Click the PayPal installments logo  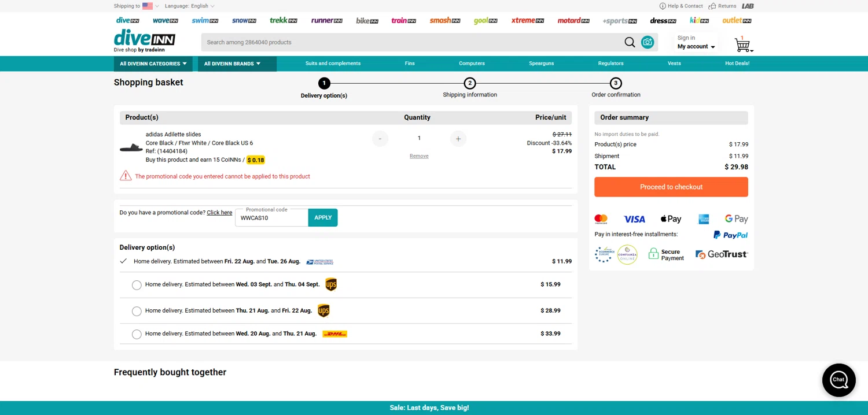[x=730, y=235]
